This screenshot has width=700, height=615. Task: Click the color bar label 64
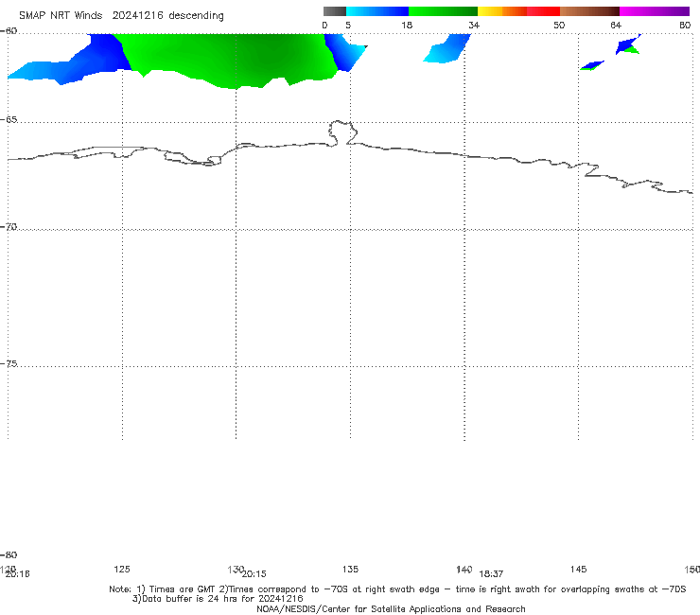(x=616, y=25)
